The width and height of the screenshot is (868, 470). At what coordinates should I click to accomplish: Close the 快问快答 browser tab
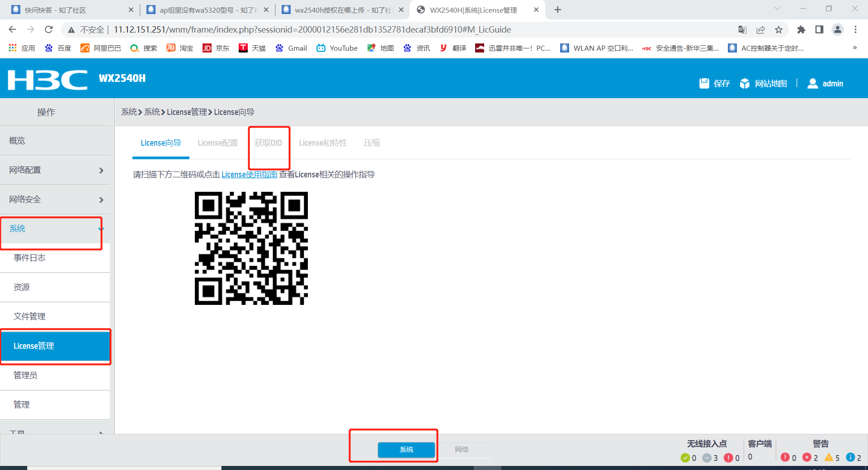131,9
